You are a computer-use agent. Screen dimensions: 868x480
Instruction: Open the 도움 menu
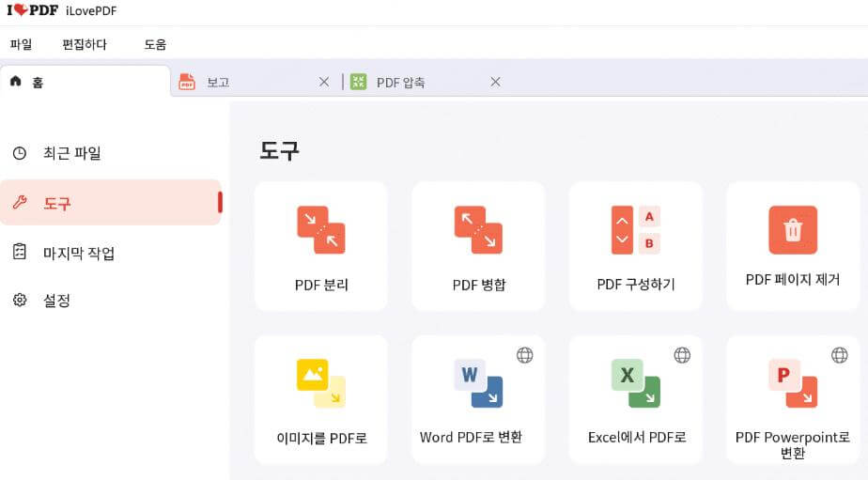click(155, 44)
